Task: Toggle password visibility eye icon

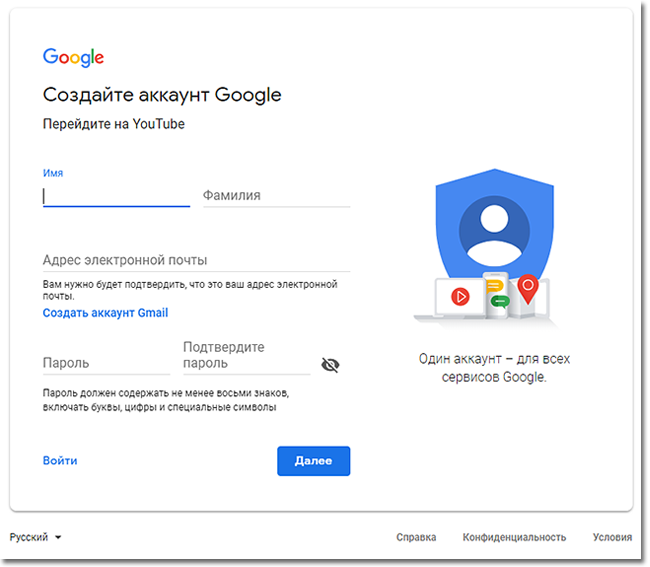Action: 330,365
